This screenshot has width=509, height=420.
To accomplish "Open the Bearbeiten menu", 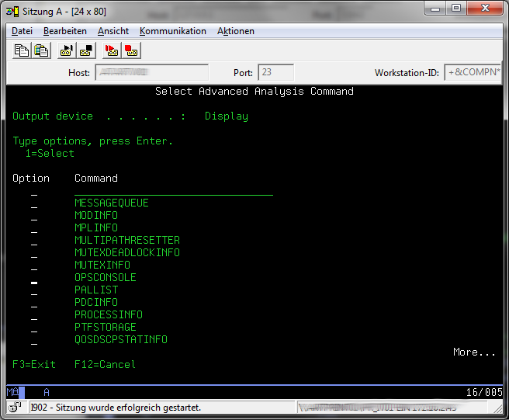I will [65, 31].
